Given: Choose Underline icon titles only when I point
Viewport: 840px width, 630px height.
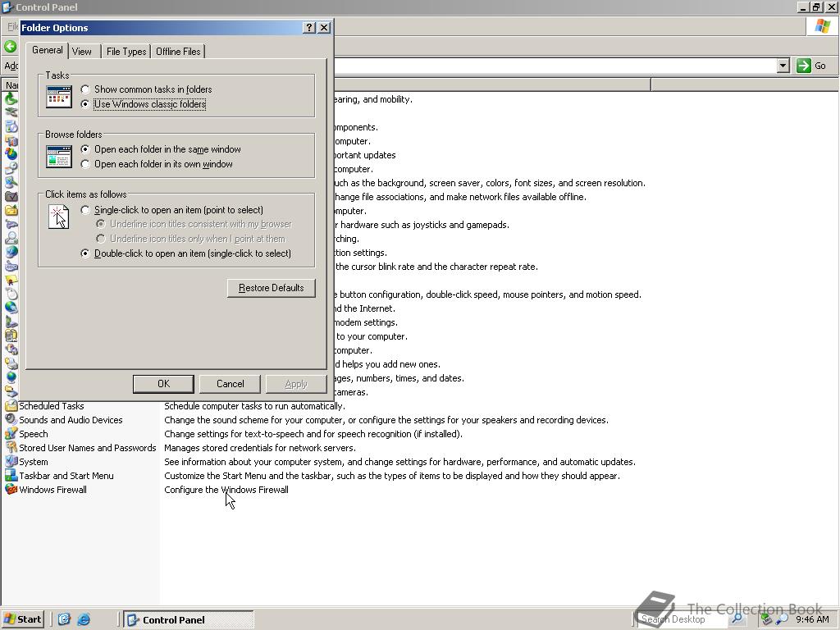Looking at the screenshot, I should pos(190,239).
